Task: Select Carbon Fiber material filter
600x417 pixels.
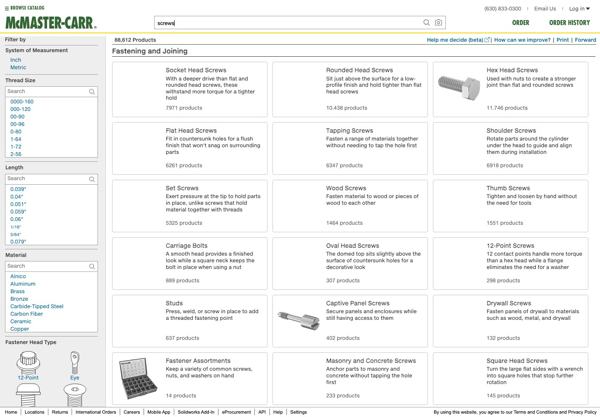Action: coord(26,314)
